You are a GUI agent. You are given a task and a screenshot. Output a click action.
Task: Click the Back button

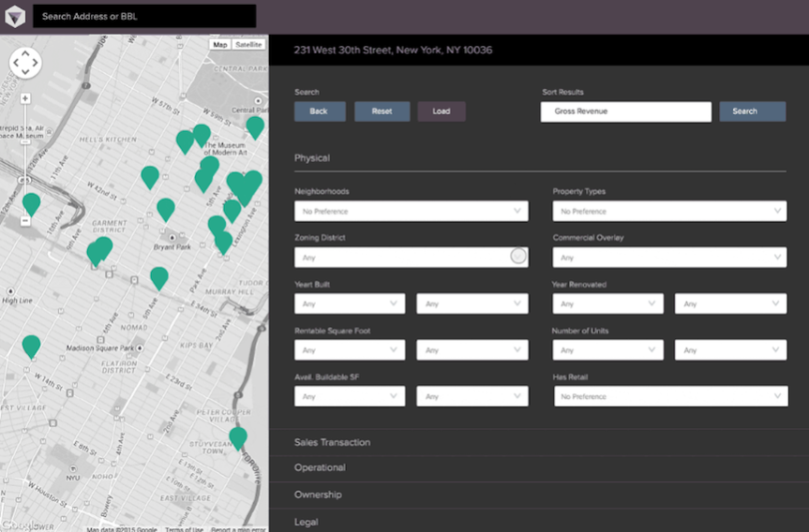pos(320,112)
